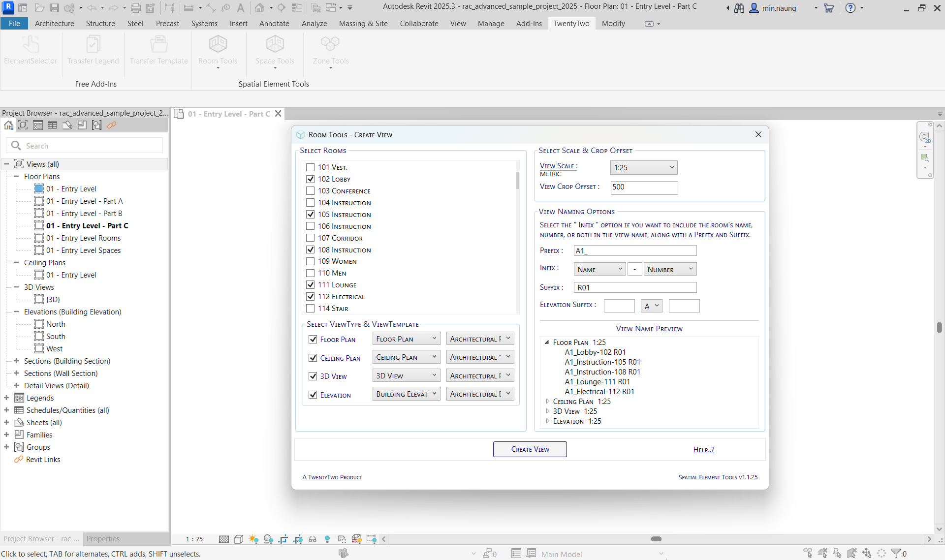The height and width of the screenshot is (560, 945).
Task: Click the Room Tools ribbon icon
Action: [x=218, y=45]
